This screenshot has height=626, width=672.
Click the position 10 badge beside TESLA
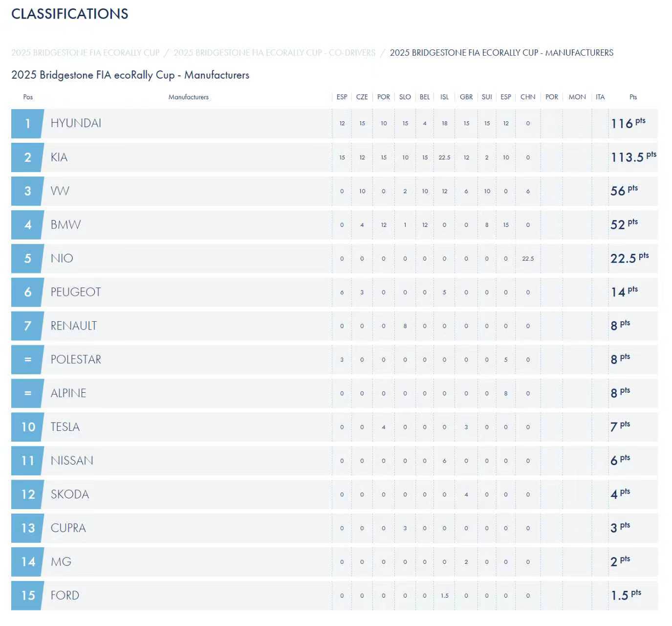27,427
